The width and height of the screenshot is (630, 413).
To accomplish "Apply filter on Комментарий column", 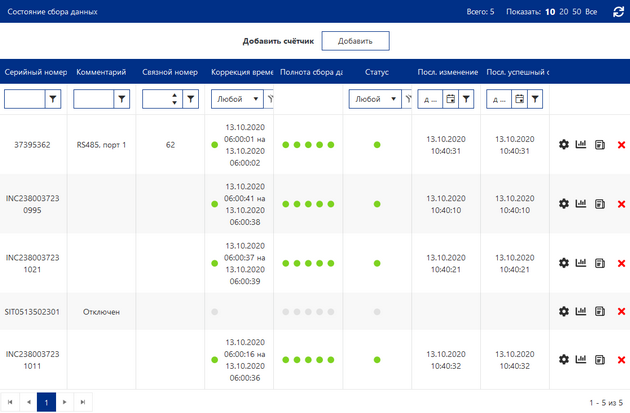I will pyautogui.click(x=122, y=99).
